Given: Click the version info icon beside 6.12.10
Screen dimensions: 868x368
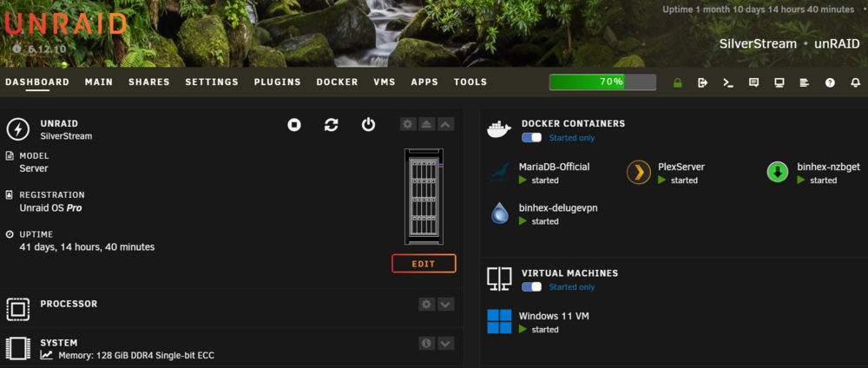Looking at the screenshot, I should click(x=16, y=49).
